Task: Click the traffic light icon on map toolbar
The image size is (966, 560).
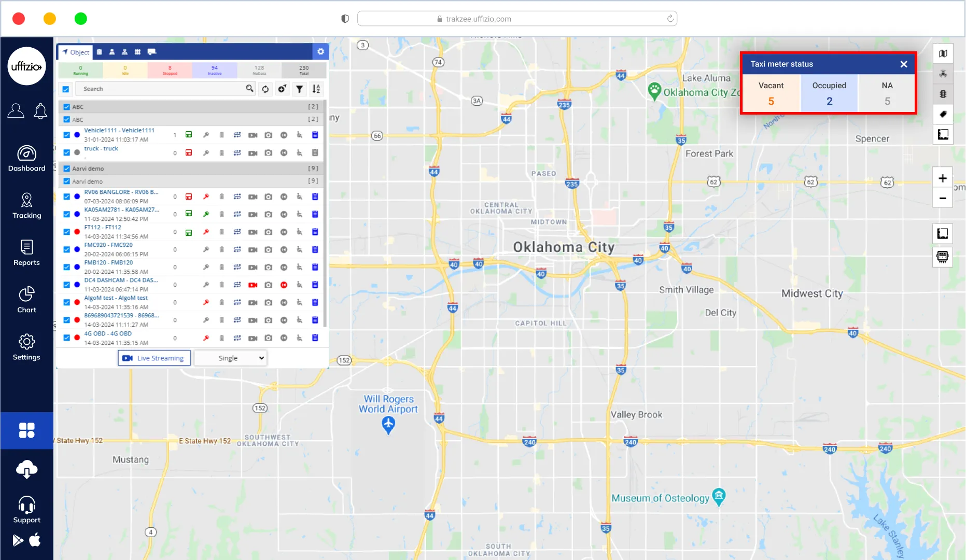Action: tap(943, 94)
